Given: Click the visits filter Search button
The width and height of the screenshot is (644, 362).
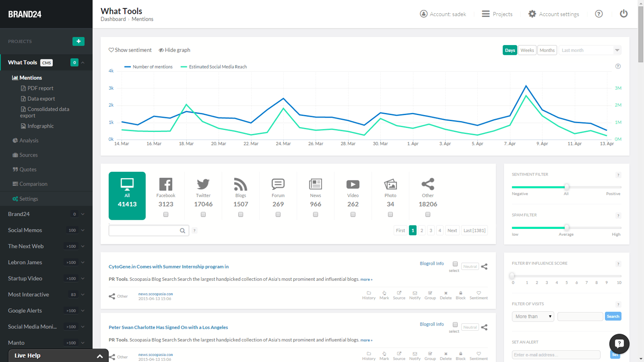Looking at the screenshot, I should pyautogui.click(x=613, y=316).
